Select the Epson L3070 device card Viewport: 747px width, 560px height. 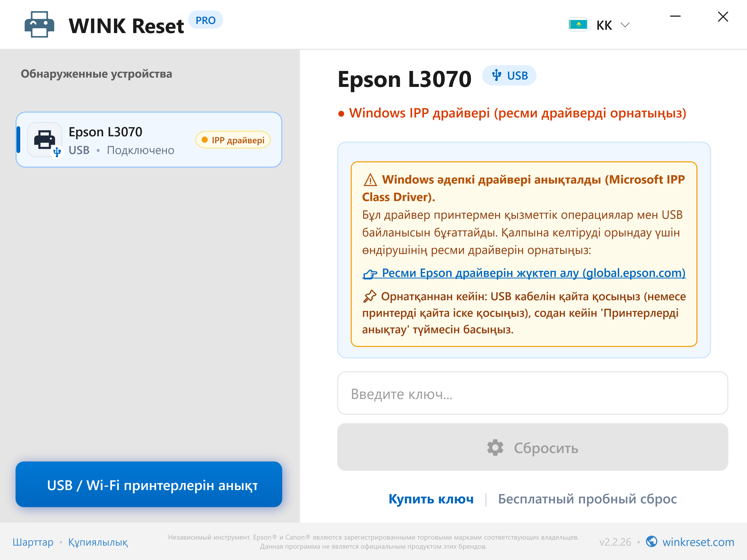pos(149,140)
